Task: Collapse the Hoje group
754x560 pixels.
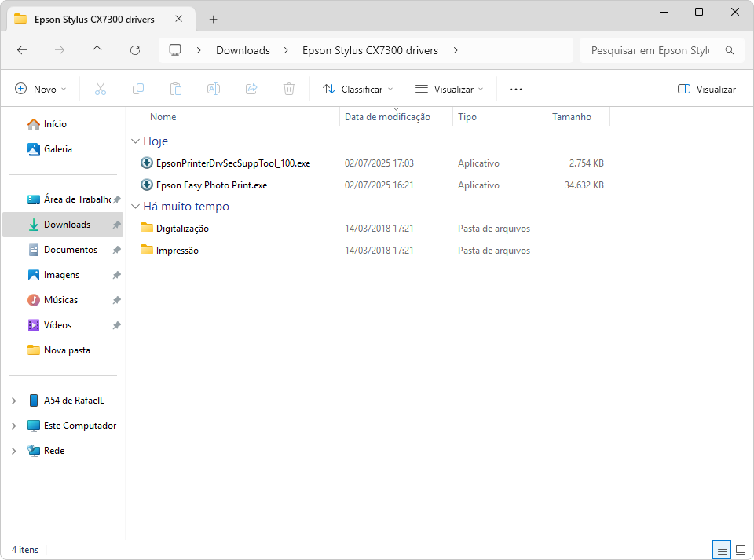Action: pyautogui.click(x=136, y=141)
